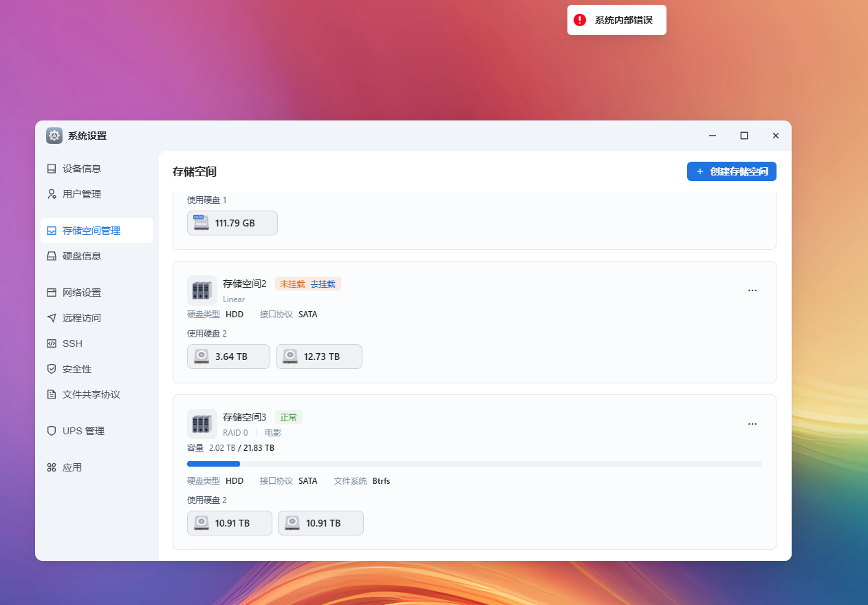
Task: Click the SSD icon on 111.79 GB disk
Action: (x=201, y=223)
